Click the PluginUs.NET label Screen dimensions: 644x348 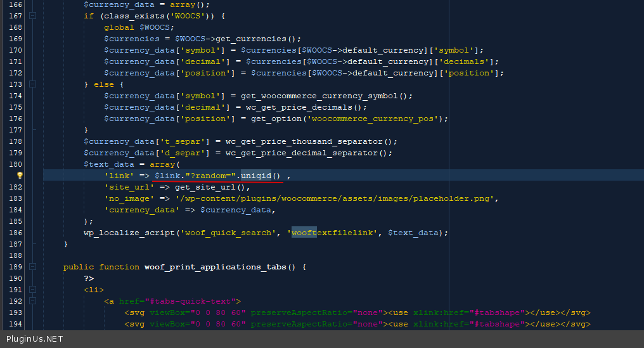(x=34, y=339)
